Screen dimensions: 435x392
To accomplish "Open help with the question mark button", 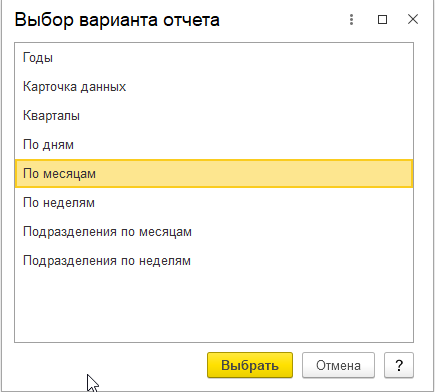I will (399, 365).
